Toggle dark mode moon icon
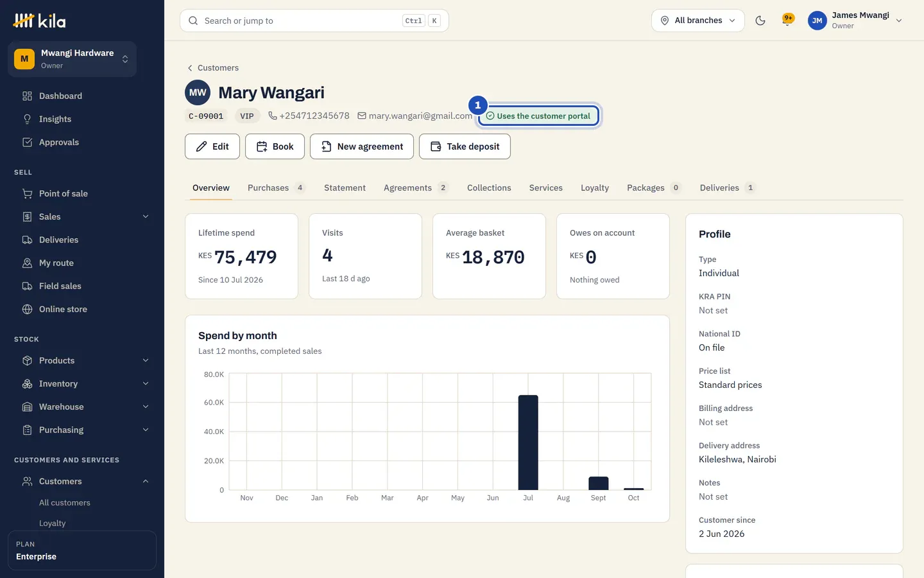The height and width of the screenshot is (578, 924). pyautogui.click(x=760, y=21)
